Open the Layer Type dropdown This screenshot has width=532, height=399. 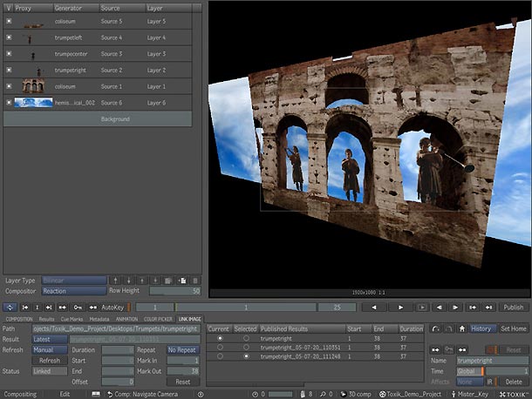[74, 280]
